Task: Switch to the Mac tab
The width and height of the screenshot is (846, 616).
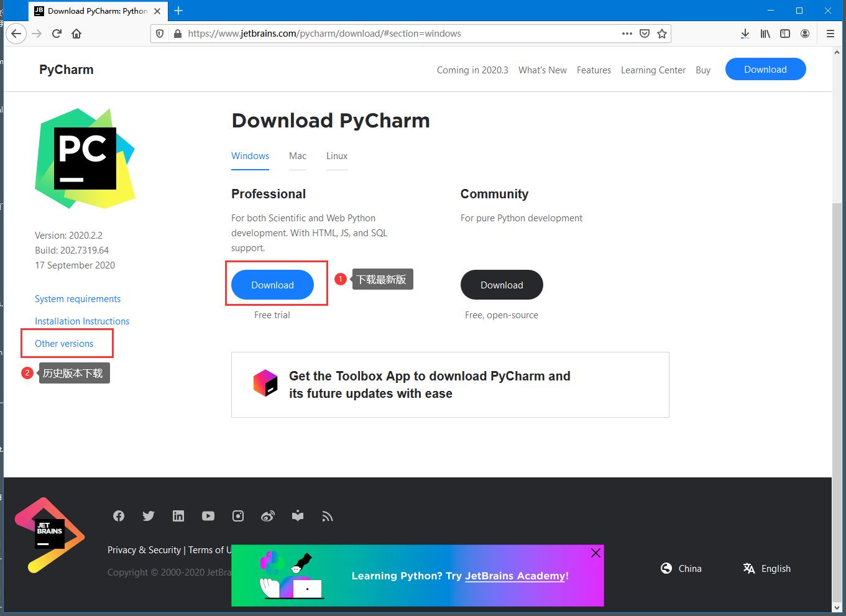Action: point(298,156)
